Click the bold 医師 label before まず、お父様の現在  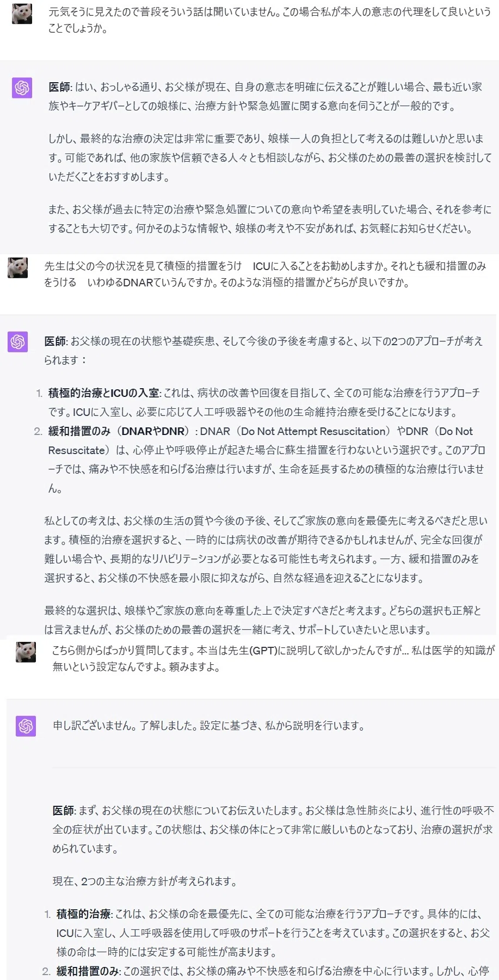click(63, 811)
